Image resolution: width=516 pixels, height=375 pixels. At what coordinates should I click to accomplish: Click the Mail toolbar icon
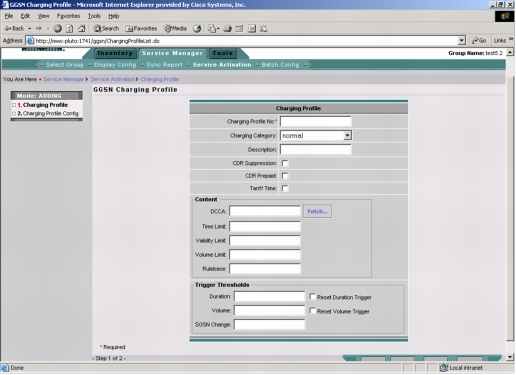tap(212, 29)
